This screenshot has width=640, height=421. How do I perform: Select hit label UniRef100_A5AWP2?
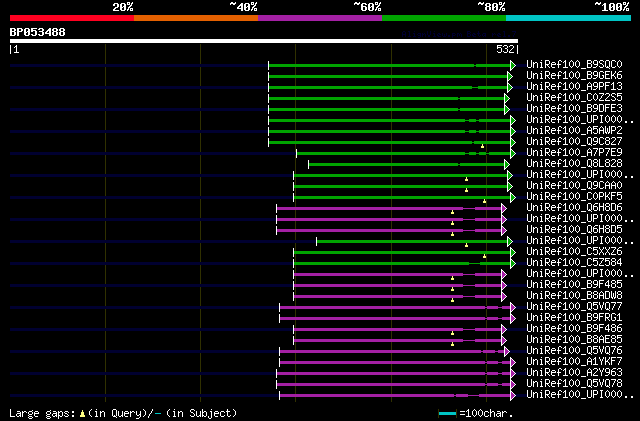574,131
